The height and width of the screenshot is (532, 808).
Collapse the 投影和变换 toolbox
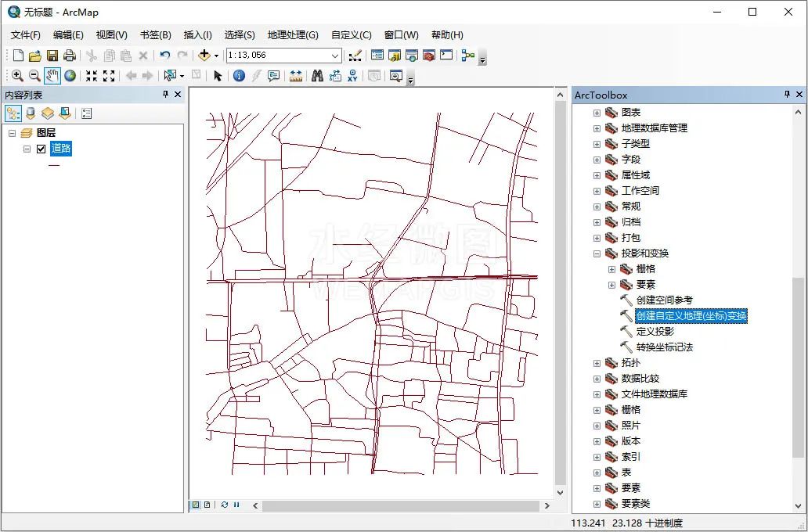[597, 253]
